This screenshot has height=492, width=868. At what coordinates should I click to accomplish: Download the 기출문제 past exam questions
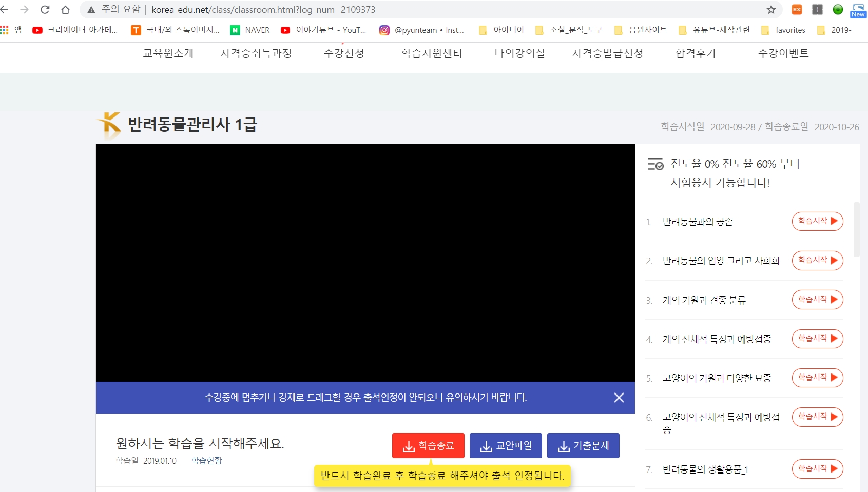click(x=583, y=446)
